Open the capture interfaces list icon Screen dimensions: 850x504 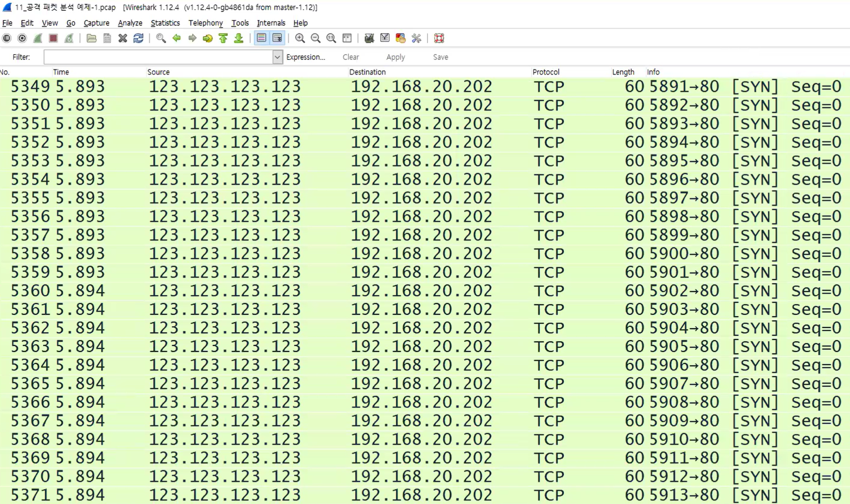point(7,38)
